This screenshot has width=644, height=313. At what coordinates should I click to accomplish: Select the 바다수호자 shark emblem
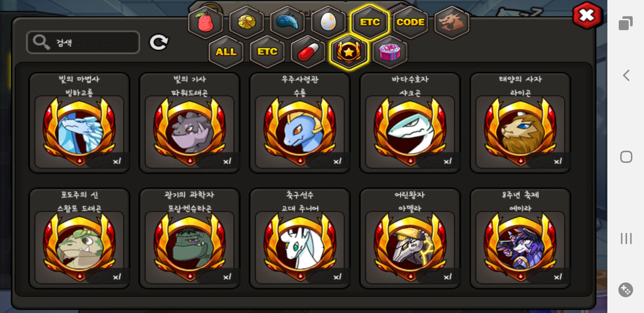[x=410, y=123]
